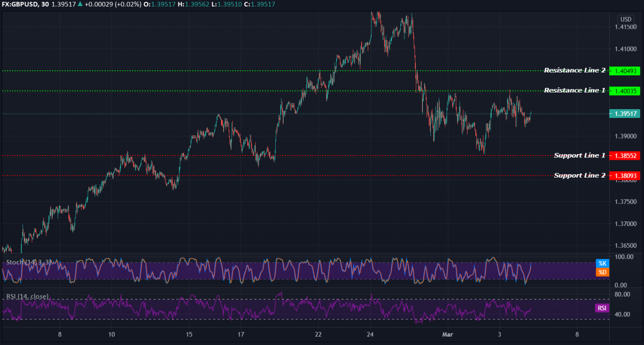This screenshot has height=345, width=644.
Task: Click the 1.36500 price axis value
Action: tap(626, 246)
